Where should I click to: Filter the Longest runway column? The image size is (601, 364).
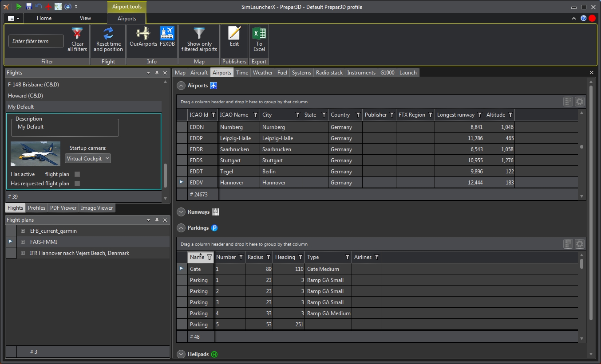(x=480, y=115)
